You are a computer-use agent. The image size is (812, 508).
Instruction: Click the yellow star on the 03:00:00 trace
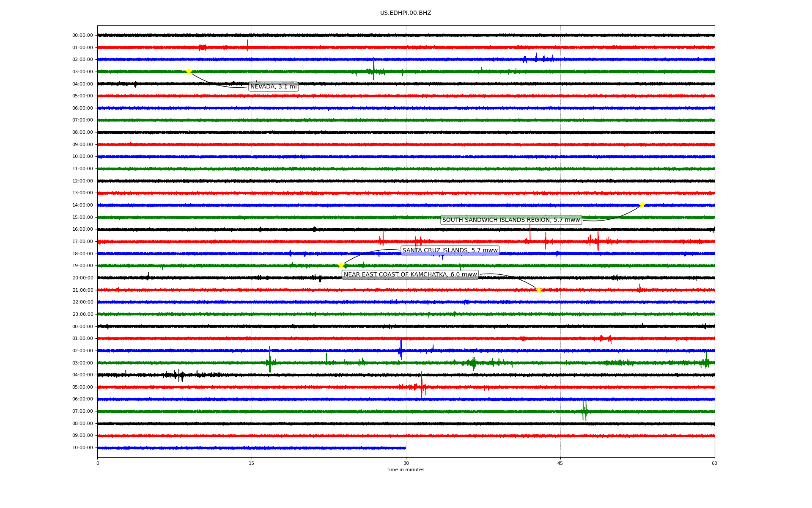click(189, 72)
